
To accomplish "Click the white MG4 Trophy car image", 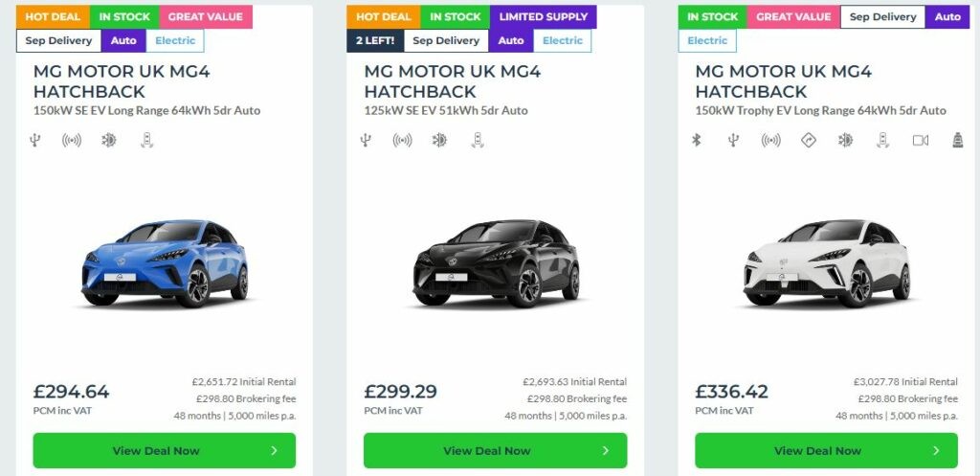I will [827, 262].
